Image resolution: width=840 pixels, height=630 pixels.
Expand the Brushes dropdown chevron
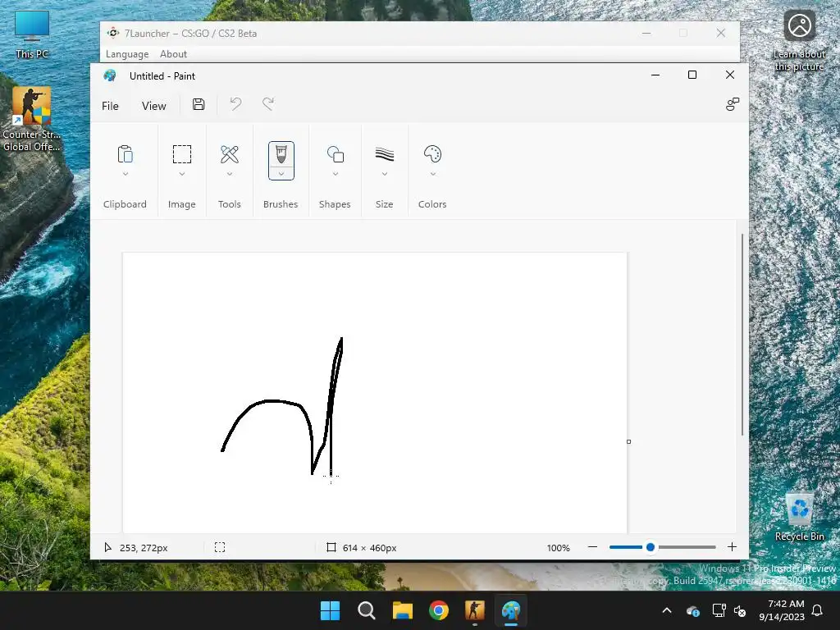pos(281,174)
